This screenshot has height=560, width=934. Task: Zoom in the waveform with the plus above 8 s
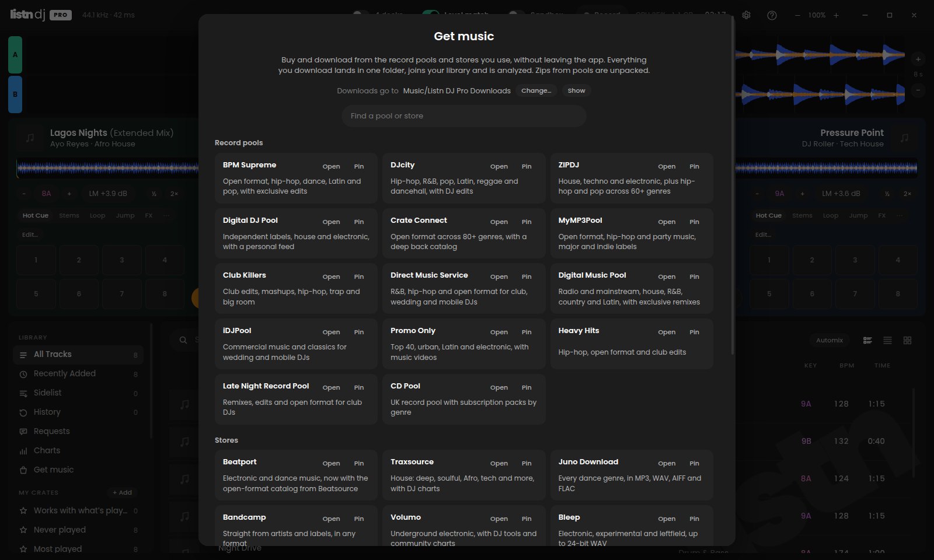coord(918,59)
